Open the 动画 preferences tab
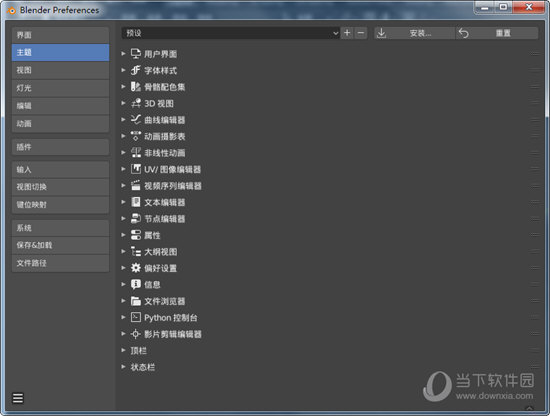The width and height of the screenshot is (550, 416). (60, 124)
